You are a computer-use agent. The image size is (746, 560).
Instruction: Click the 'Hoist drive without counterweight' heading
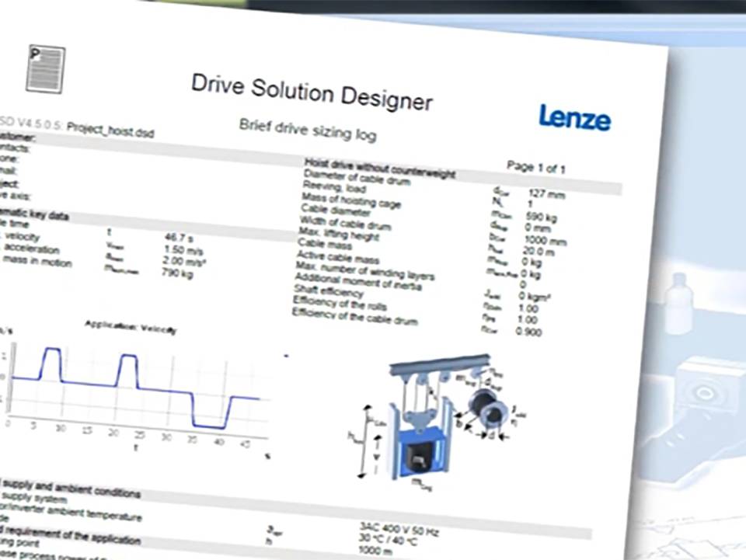point(380,169)
